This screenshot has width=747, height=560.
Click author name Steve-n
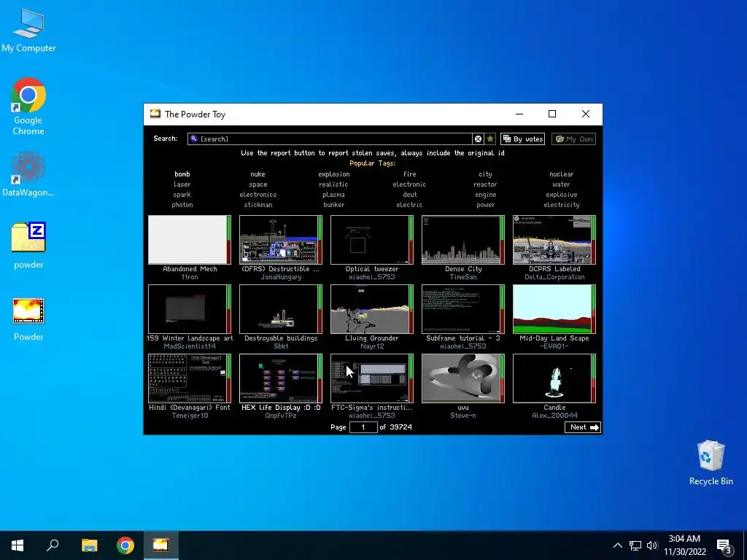tap(463, 416)
